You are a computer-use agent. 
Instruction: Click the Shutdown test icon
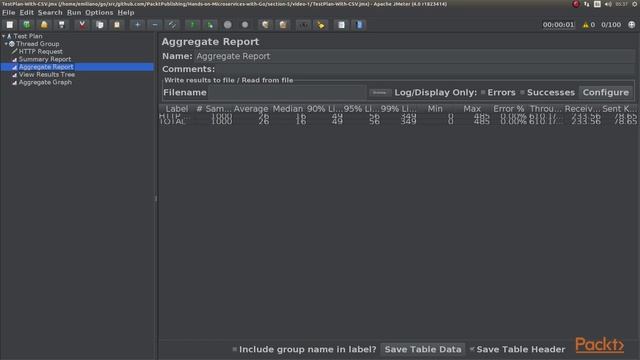click(x=245, y=25)
